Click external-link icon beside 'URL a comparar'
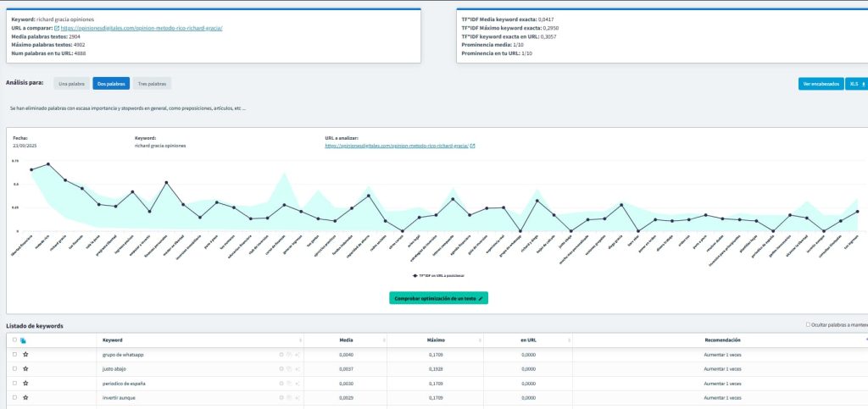This screenshot has height=409, width=868. coord(57,28)
